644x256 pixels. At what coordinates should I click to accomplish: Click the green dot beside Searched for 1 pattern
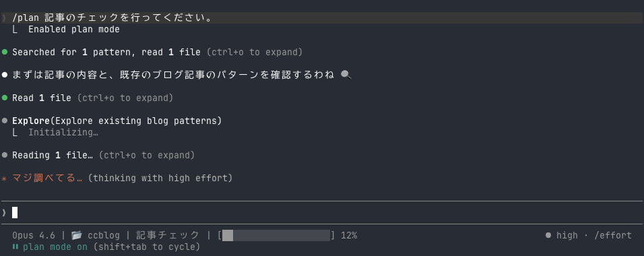(5, 52)
